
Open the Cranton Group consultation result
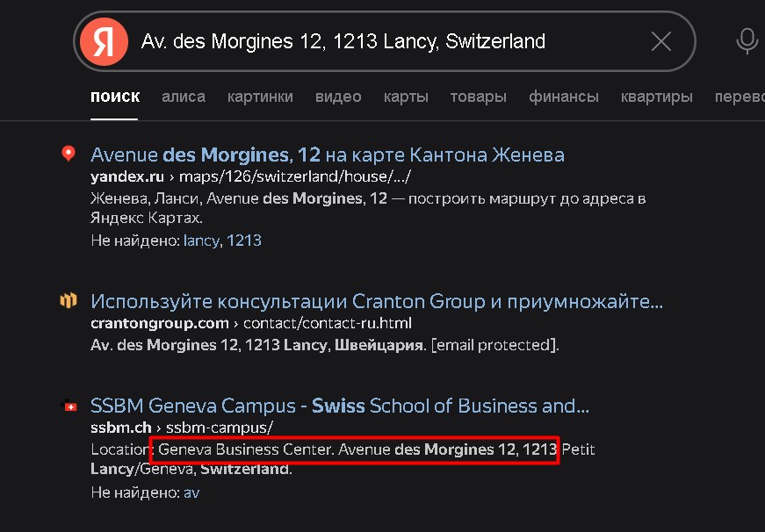click(375, 301)
